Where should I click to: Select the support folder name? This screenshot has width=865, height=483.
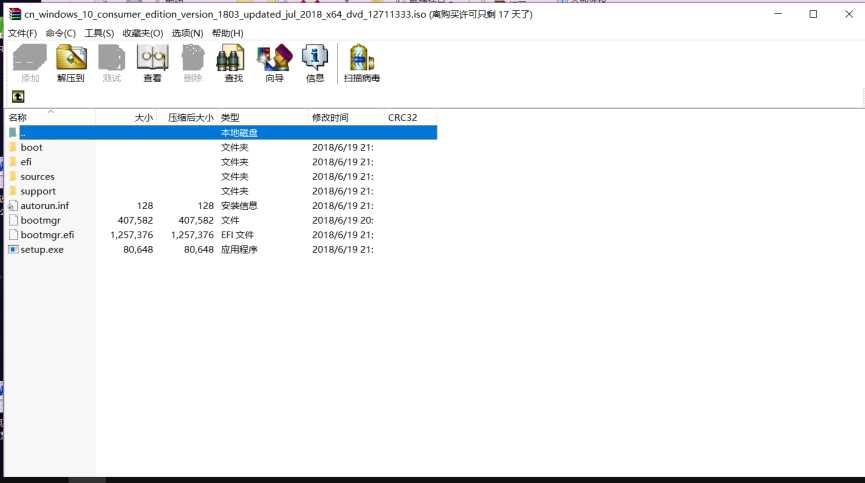38,191
